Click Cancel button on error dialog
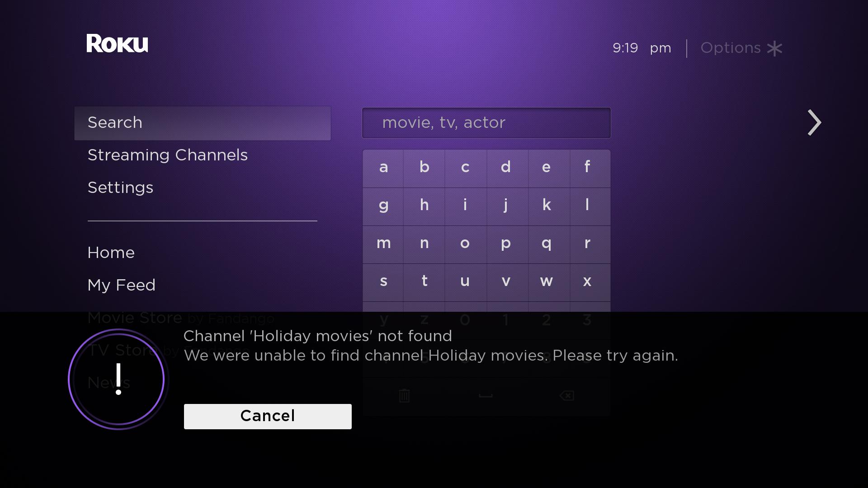 267,416
